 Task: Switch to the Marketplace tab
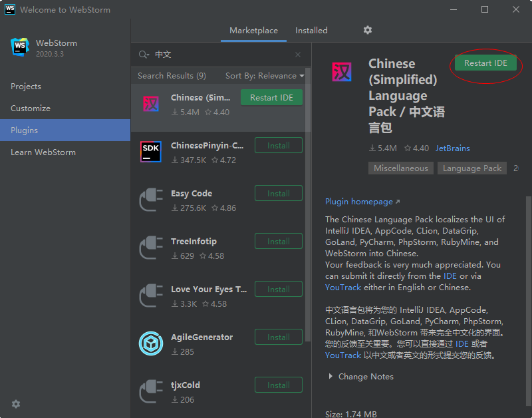coord(253,31)
